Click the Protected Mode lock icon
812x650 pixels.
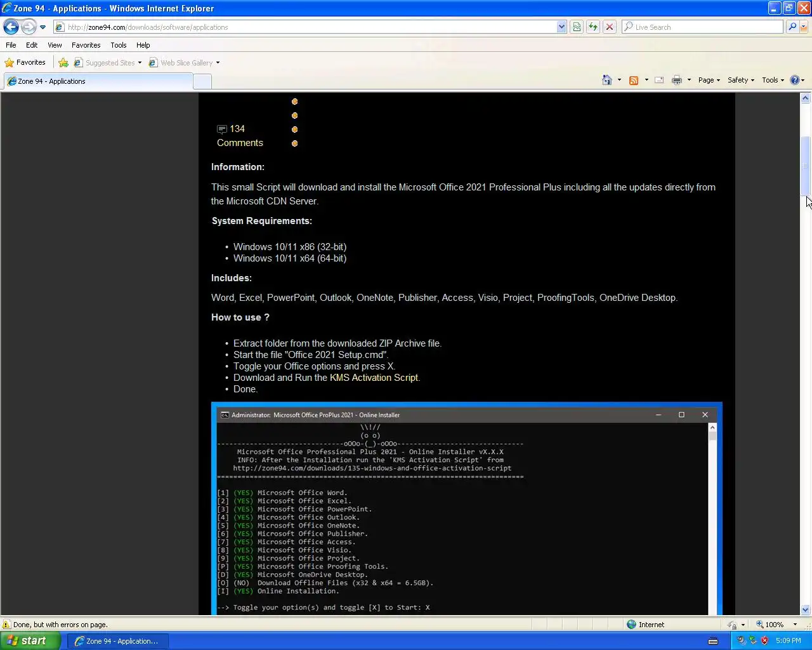732,625
